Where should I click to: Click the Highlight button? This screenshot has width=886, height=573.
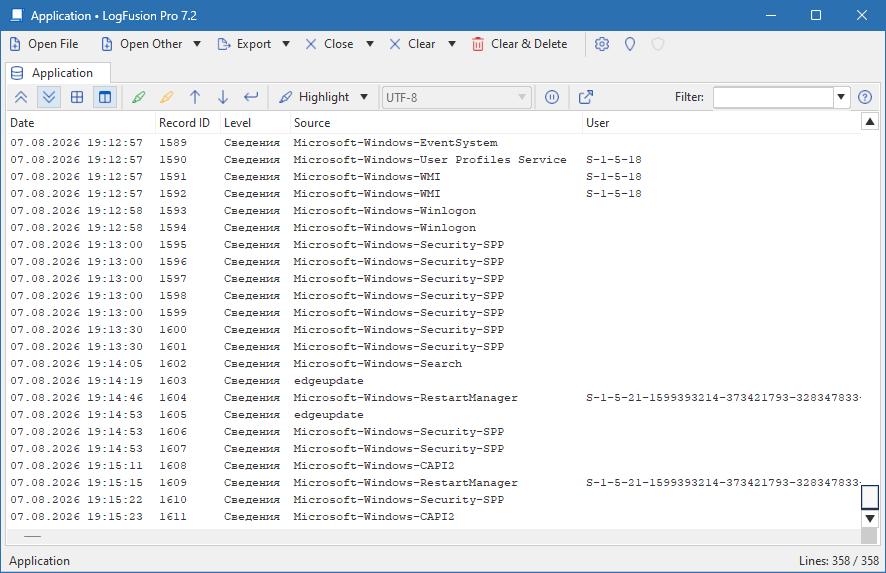pos(314,97)
